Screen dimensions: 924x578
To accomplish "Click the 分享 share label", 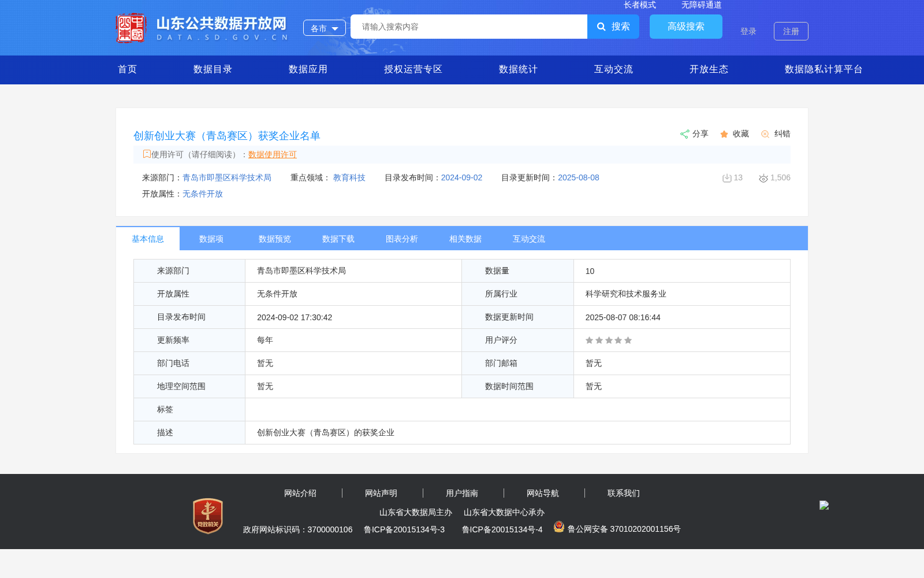I will pos(701,134).
